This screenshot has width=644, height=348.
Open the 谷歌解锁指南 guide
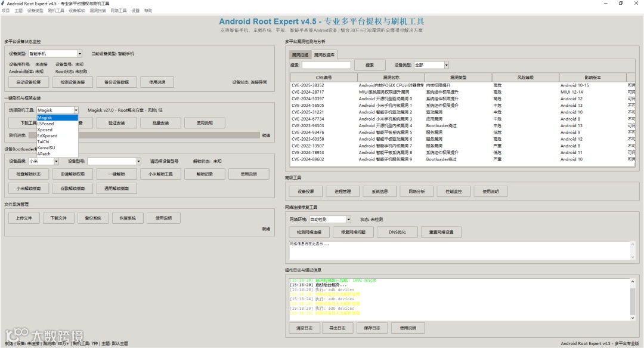[72, 189]
